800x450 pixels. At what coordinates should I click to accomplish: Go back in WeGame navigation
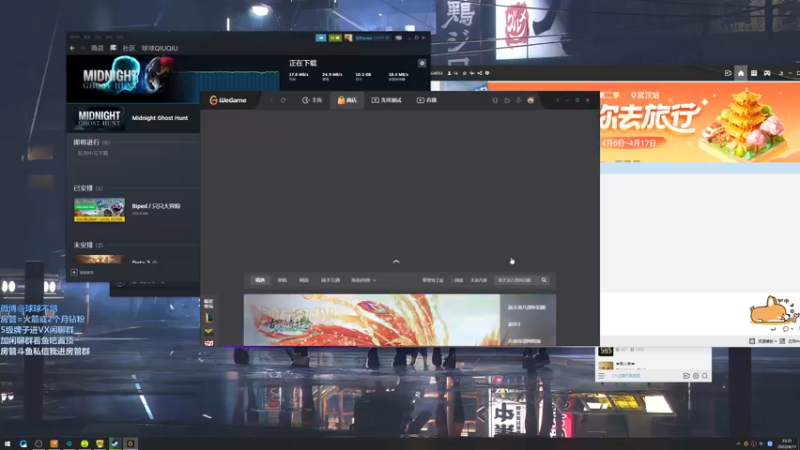[271, 100]
